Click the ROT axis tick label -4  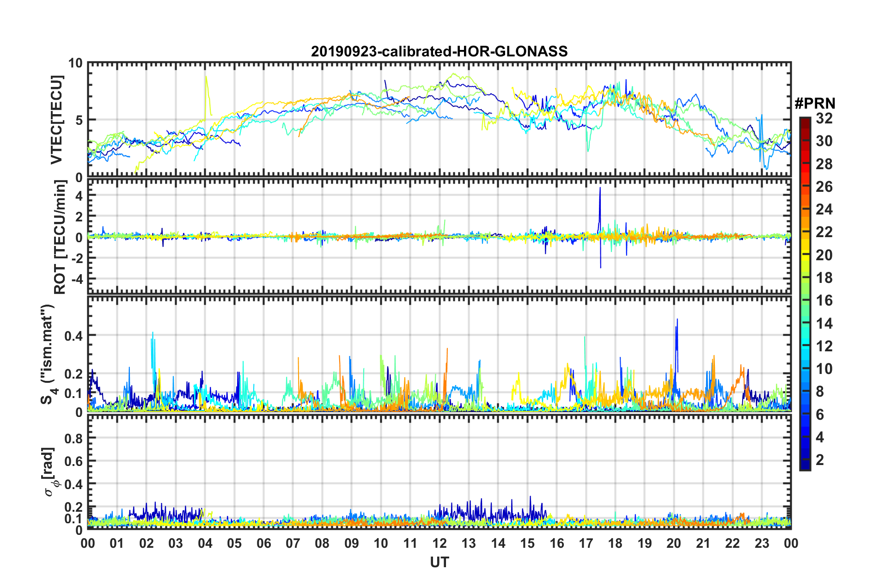point(76,279)
